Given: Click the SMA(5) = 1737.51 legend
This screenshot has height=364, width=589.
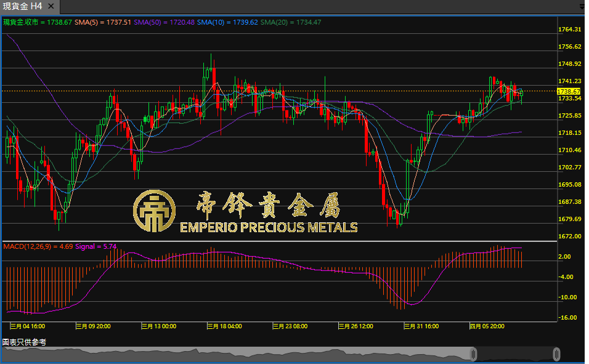Looking at the screenshot, I should [102, 22].
